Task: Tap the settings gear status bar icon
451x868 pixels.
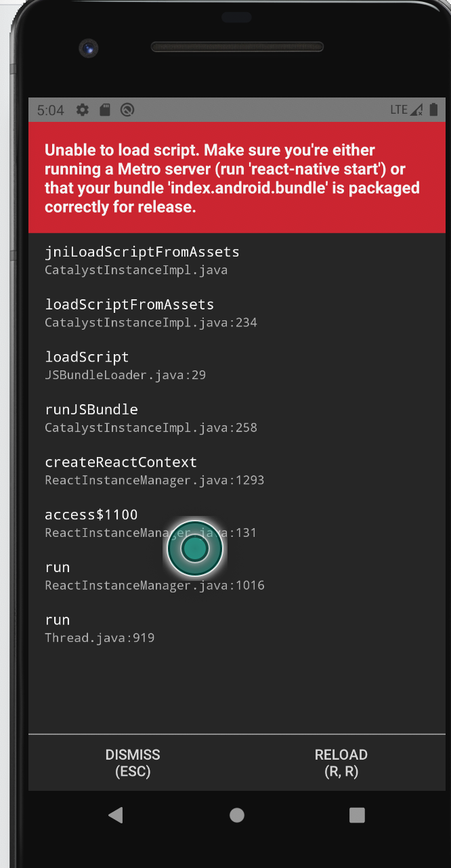Action: tap(83, 110)
